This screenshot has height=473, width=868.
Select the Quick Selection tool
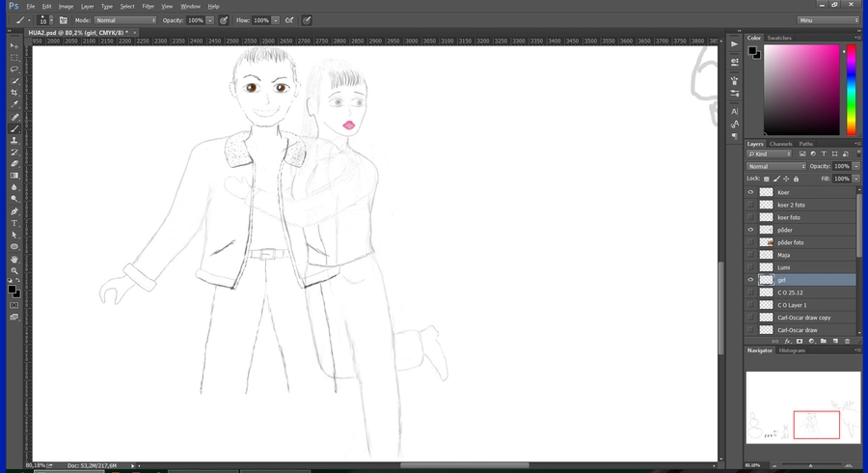pyautogui.click(x=14, y=81)
